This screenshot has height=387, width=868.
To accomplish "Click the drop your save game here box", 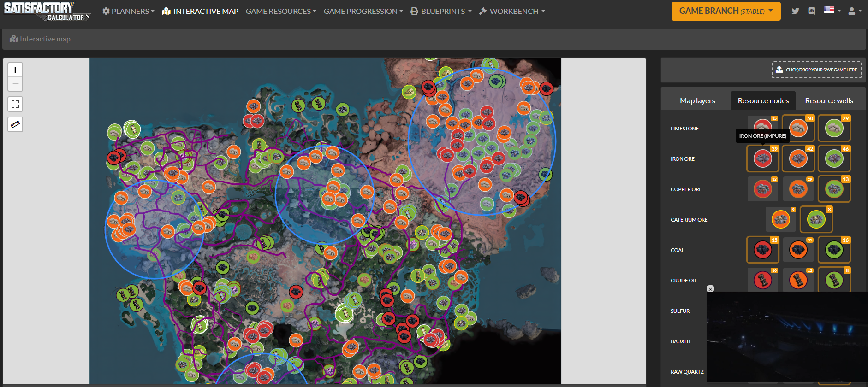I will pyautogui.click(x=817, y=70).
